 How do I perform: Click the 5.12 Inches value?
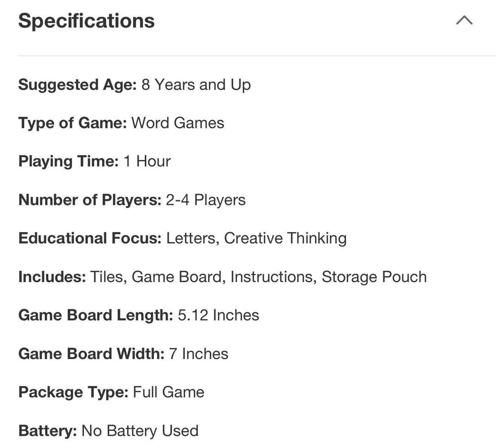[219, 315]
